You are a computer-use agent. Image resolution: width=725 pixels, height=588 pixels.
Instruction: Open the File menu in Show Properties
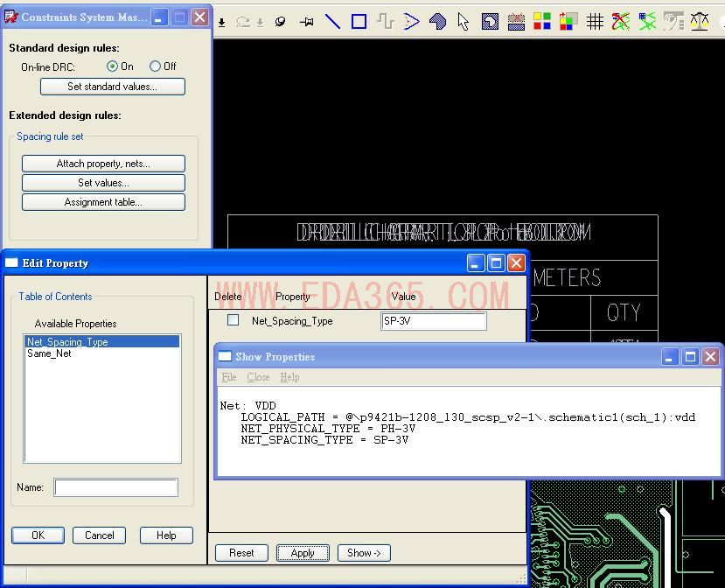pyautogui.click(x=229, y=377)
